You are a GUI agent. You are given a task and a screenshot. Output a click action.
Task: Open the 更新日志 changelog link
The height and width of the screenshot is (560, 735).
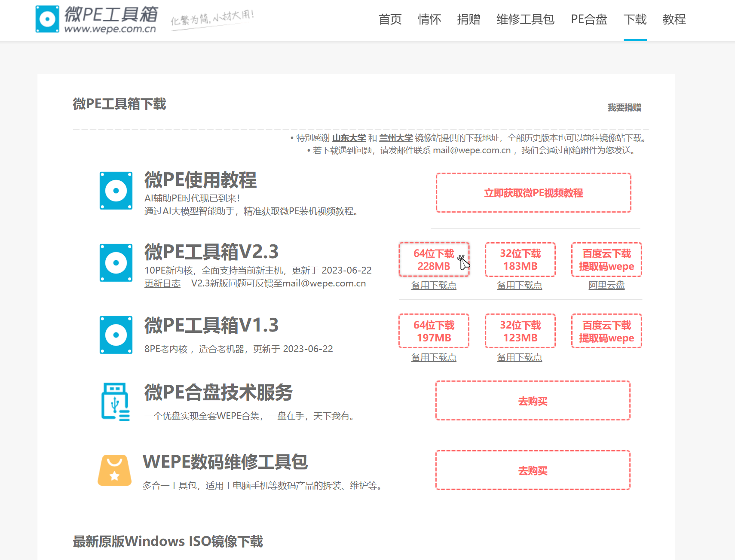162,283
